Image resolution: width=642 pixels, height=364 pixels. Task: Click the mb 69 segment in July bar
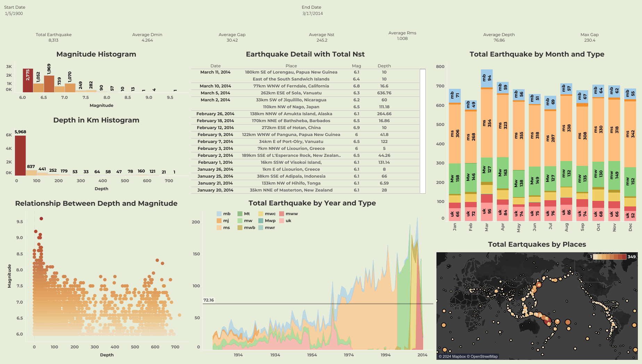click(x=550, y=102)
